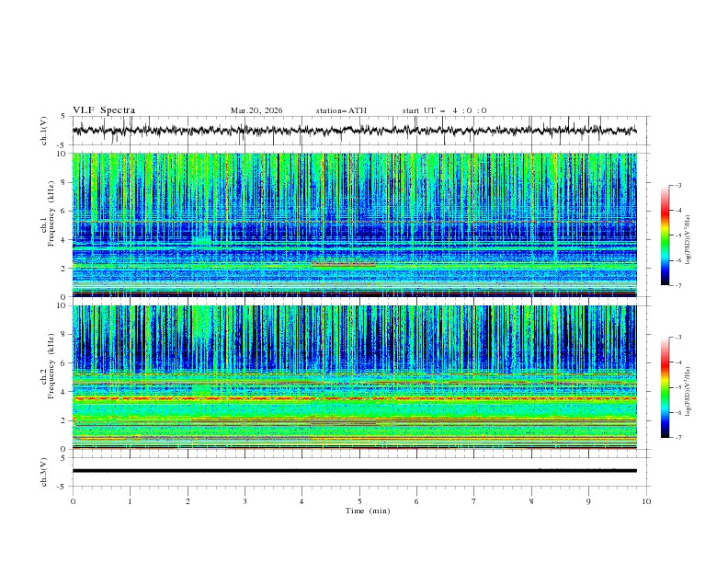Select the "start UT = 4 :0 :0" label
The height and width of the screenshot is (563, 728).
(444, 110)
